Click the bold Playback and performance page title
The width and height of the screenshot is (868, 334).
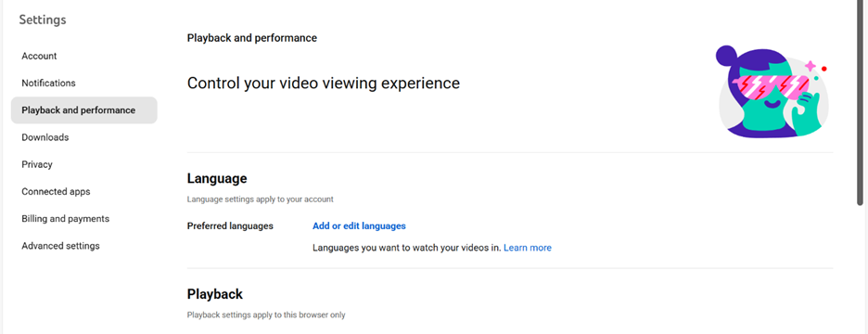click(252, 38)
